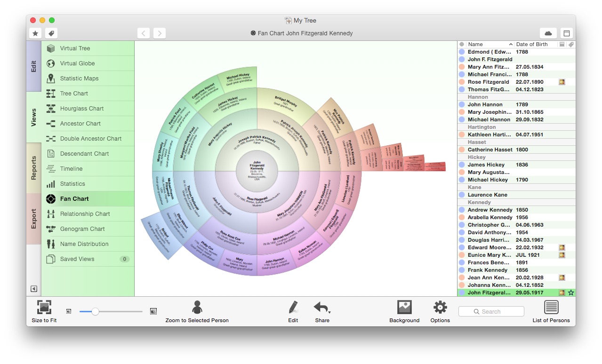The width and height of the screenshot is (602, 364).
Task: Select John Hannon in persons list
Action: coord(516,104)
